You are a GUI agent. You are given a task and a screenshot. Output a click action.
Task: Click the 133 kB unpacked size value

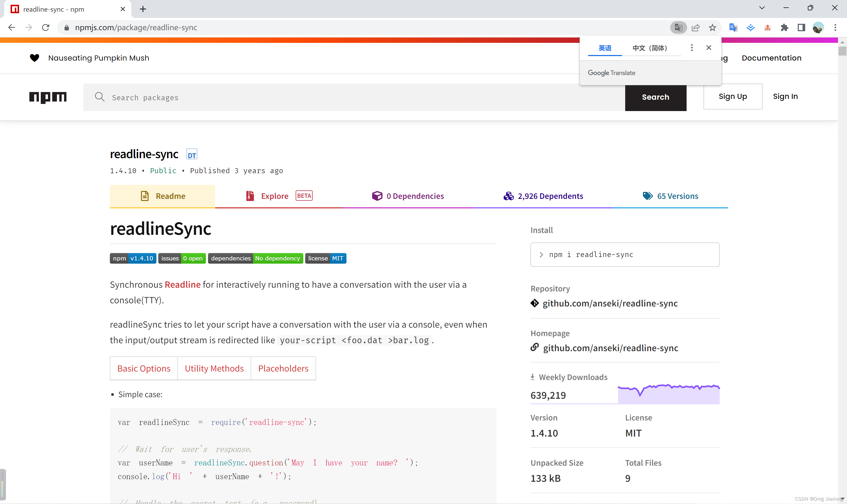[x=546, y=479]
